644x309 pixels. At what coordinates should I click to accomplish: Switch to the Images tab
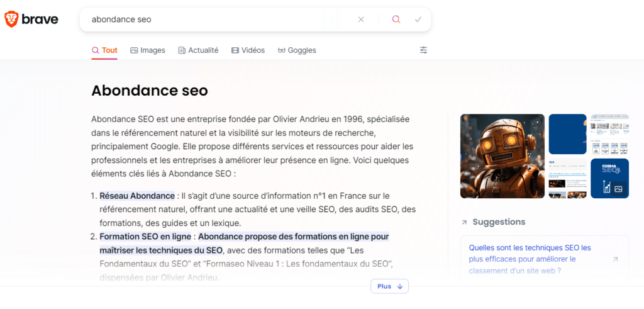[148, 50]
